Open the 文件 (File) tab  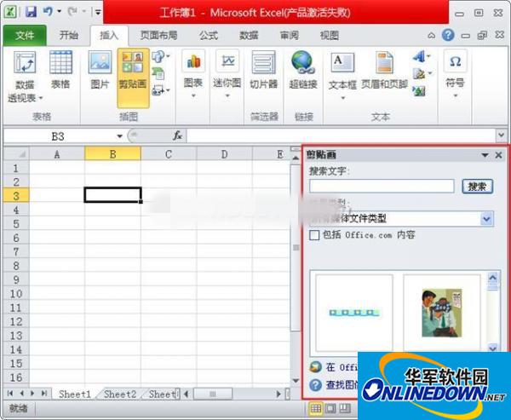point(25,35)
